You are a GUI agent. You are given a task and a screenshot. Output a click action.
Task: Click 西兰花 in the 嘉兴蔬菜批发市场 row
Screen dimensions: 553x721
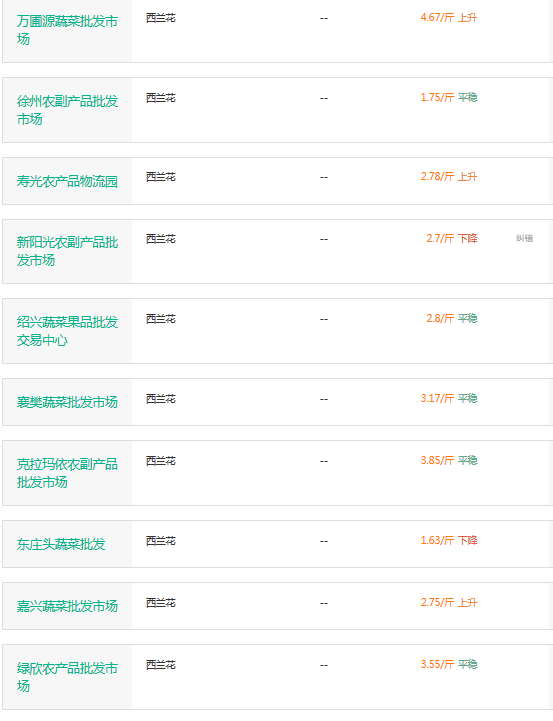click(x=161, y=603)
